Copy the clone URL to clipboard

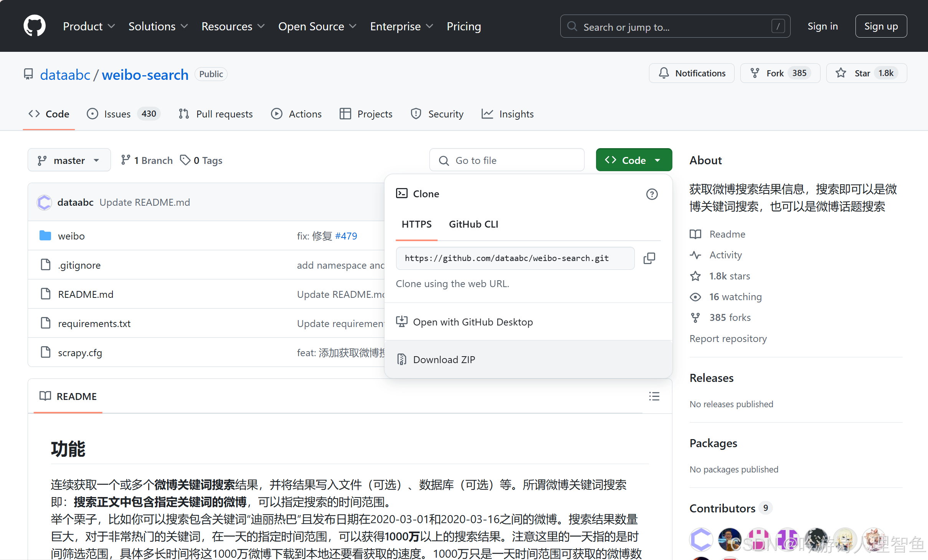coord(649,258)
